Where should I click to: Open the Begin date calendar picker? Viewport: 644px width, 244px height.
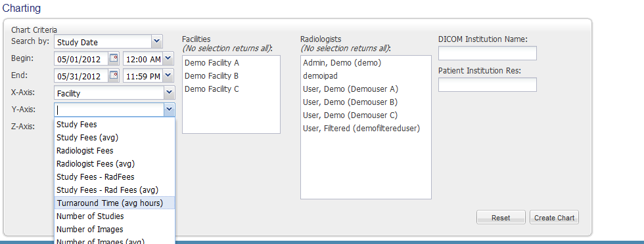(114, 58)
